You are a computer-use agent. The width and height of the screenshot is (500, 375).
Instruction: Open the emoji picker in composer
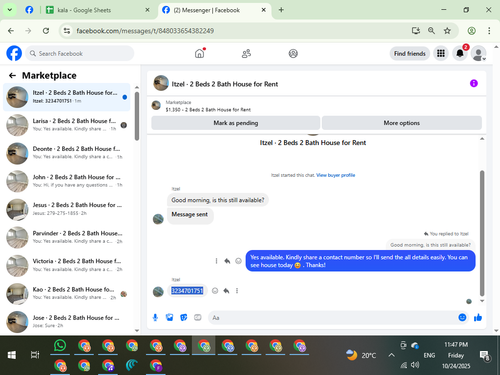[x=462, y=317]
